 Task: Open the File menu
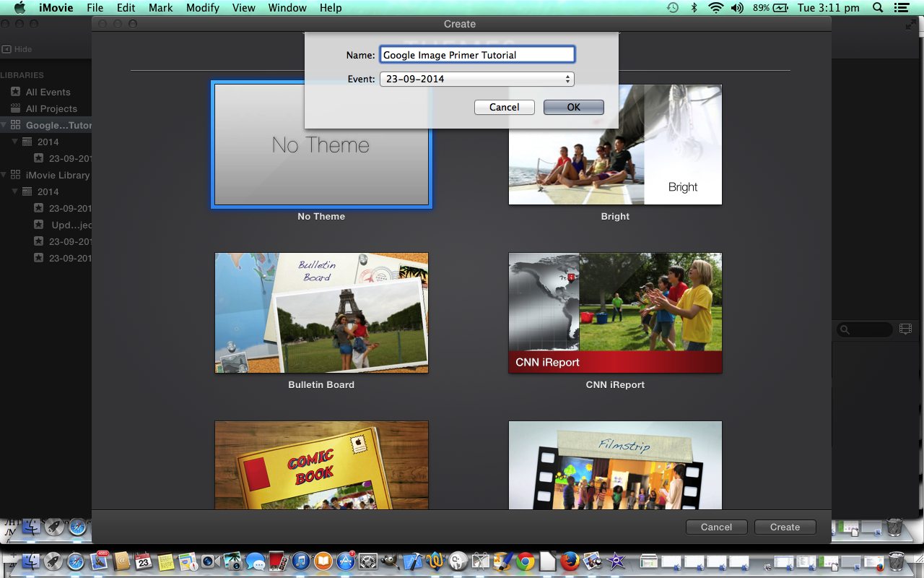pyautogui.click(x=95, y=8)
